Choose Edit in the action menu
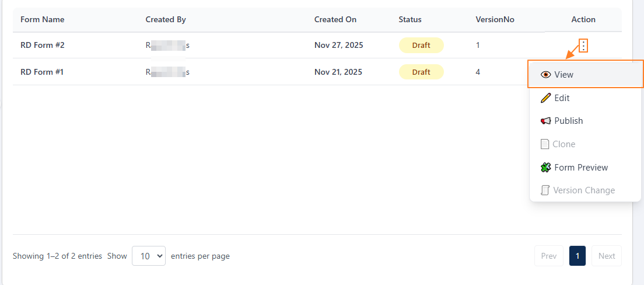This screenshot has height=285, width=644. (562, 98)
